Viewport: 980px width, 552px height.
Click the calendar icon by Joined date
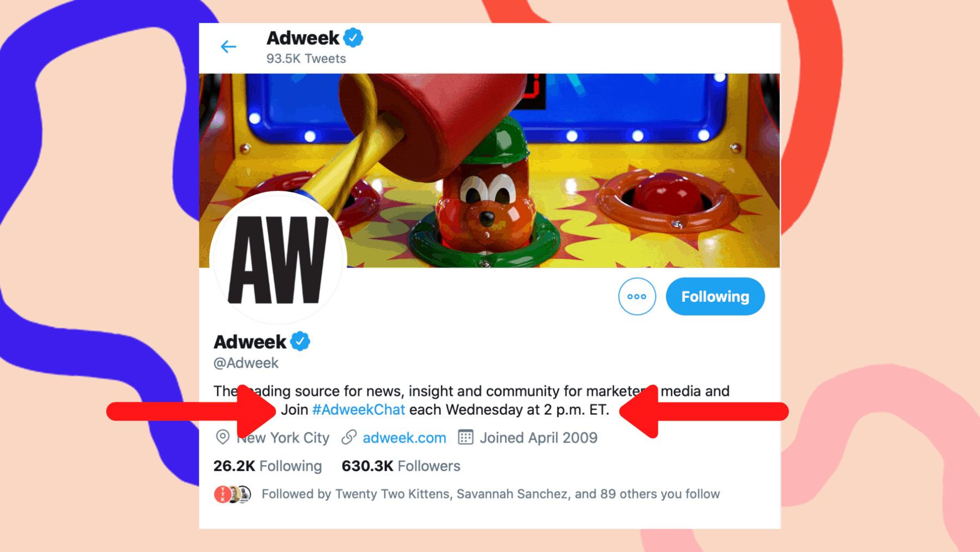pyautogui.click(x=465, y=437)
